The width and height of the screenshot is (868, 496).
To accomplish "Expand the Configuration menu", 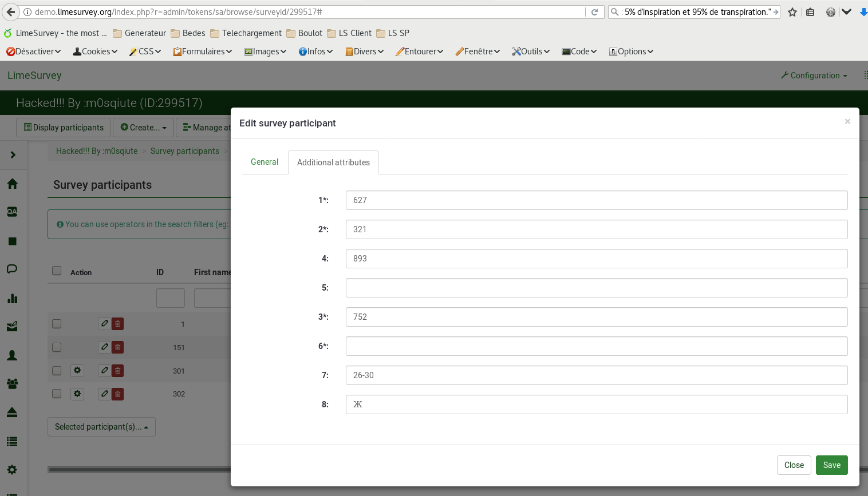I will point(814,76).
